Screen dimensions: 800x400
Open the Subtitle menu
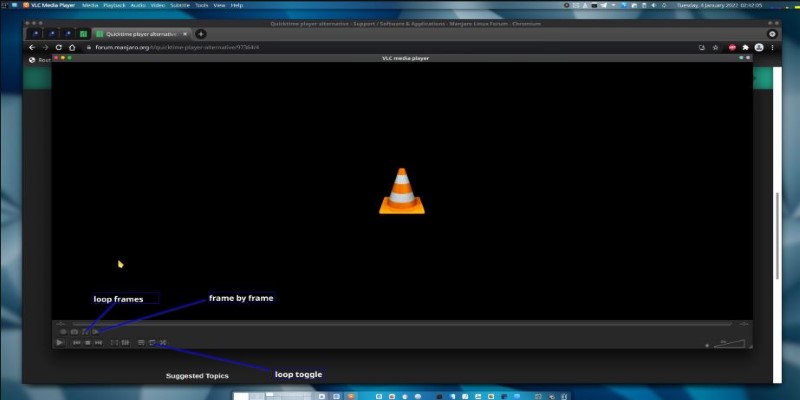(180, 5)
